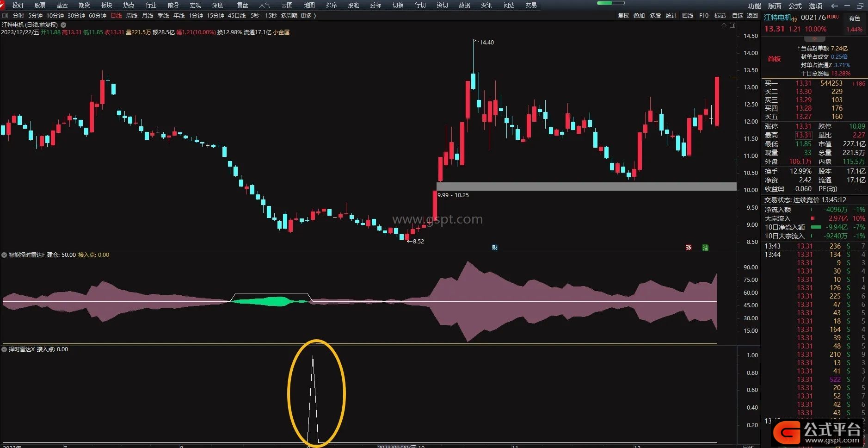
Task: Open the 复盘 menu
Action: click(x=242, y=5)
